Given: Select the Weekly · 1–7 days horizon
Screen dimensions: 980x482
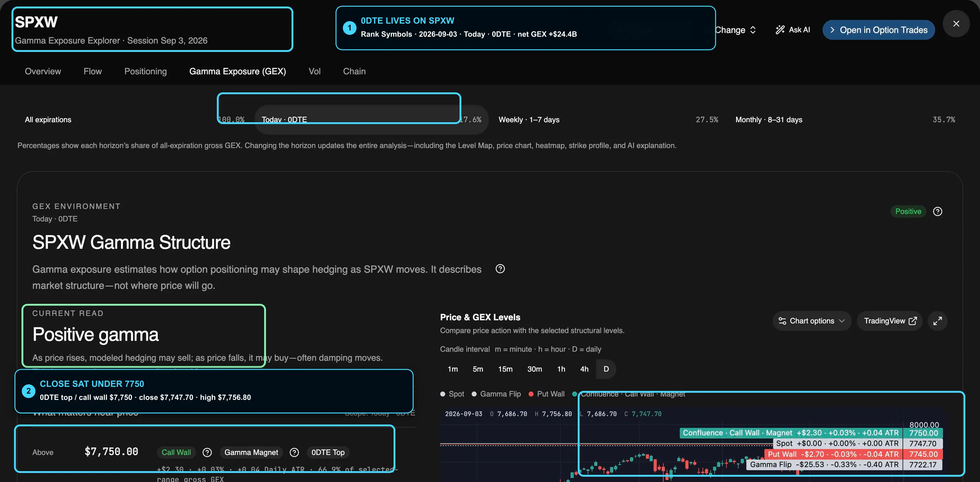Looking at the screenshot, I should (608, 120).
